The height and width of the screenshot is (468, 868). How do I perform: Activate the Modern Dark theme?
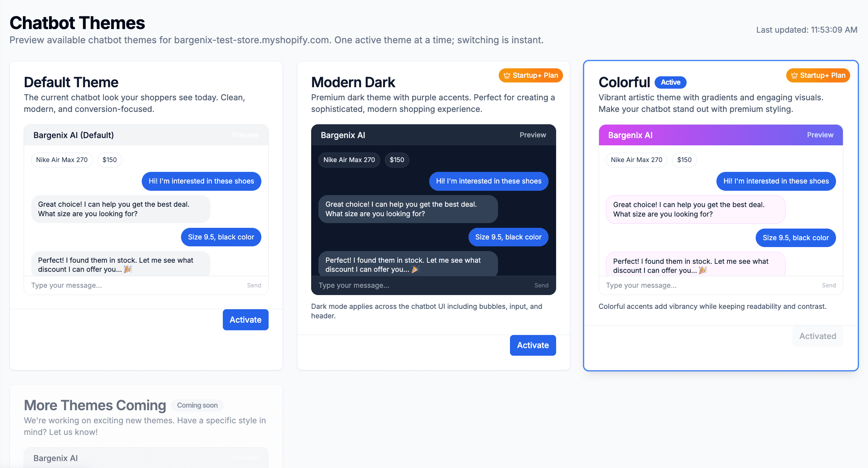(x=533, y=345)
